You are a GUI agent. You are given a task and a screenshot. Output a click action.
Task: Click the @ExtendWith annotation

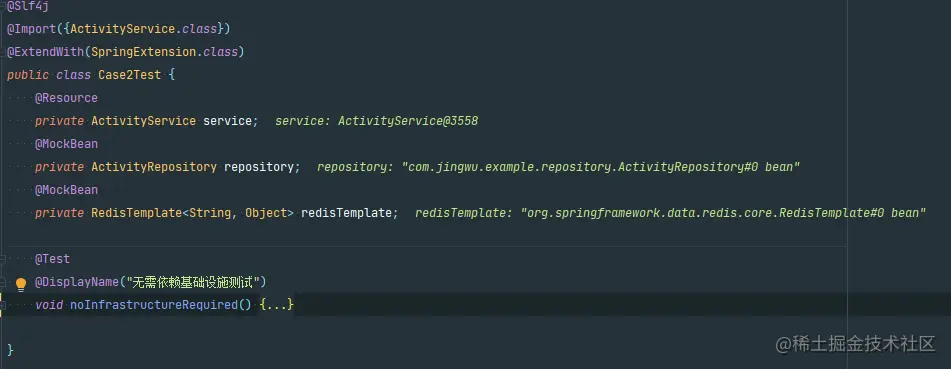click(x=45, y=52)
